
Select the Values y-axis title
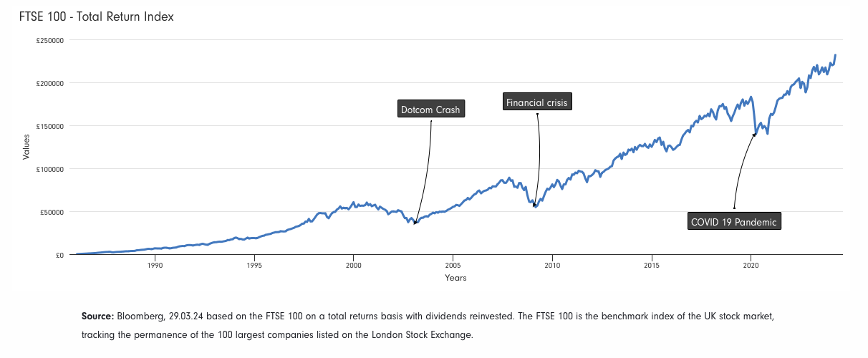(x=26, y=147)
